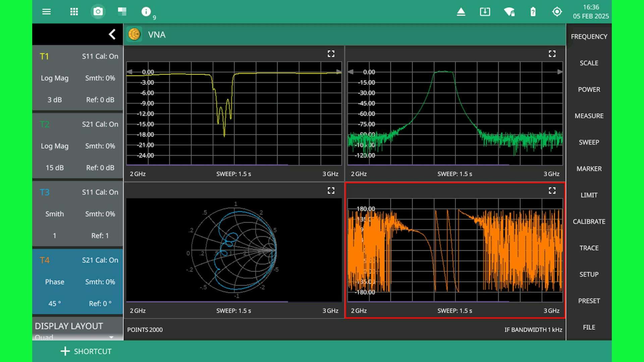Open the Wi-Fi status icon with lock
Viewport: 644px width, 362px height.
pos(509,11)
